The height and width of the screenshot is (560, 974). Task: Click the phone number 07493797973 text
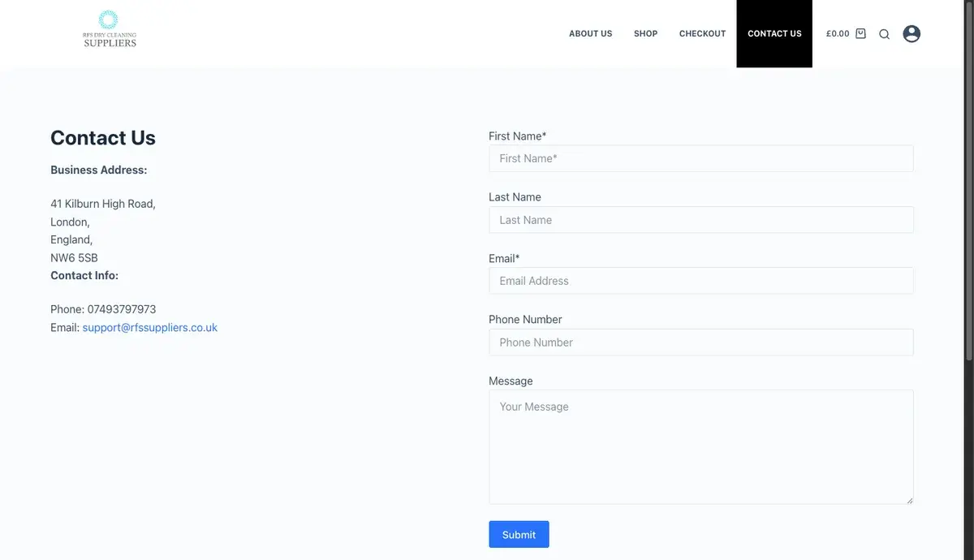(x=122, y=309)
